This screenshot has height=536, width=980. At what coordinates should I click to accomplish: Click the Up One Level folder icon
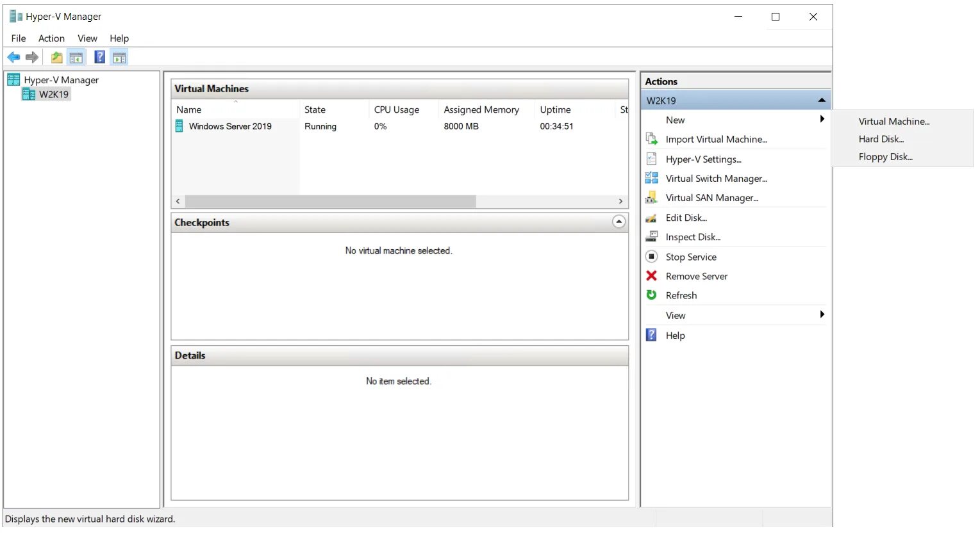[57, 58]
